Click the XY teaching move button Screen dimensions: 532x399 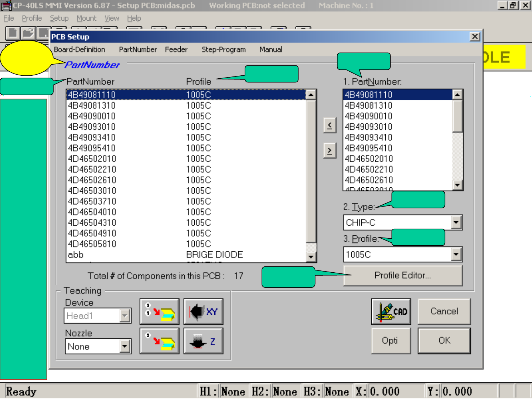pos(203,311)
